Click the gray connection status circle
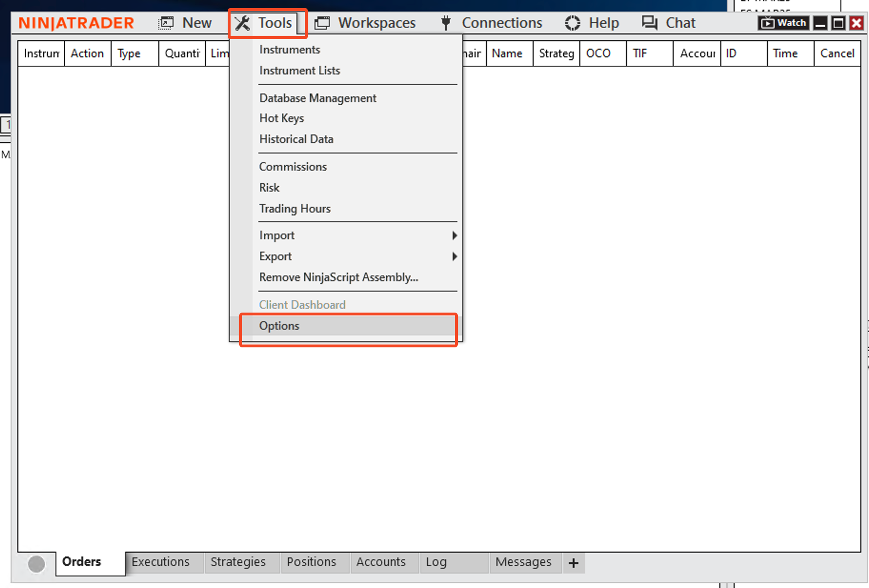The image size is (869, 588). [36, 564]
